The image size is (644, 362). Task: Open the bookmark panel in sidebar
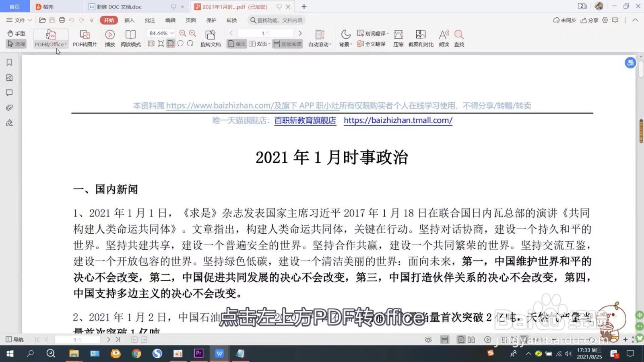[9, 62]
